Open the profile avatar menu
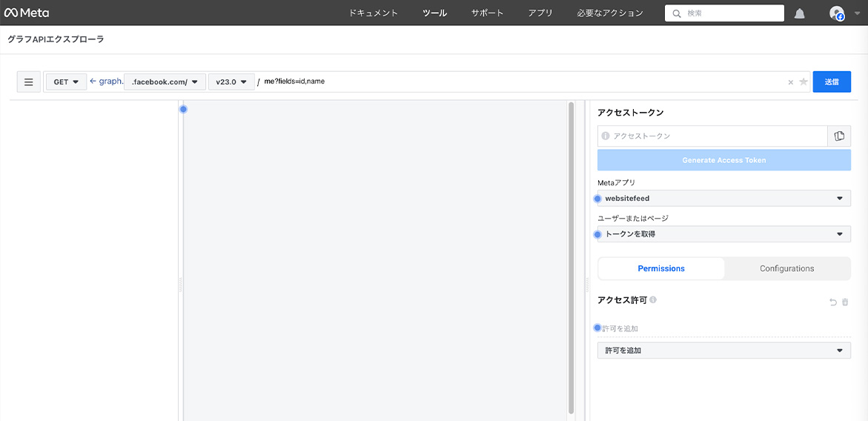This screenshot has width=868, height=421. click(837, 13)
